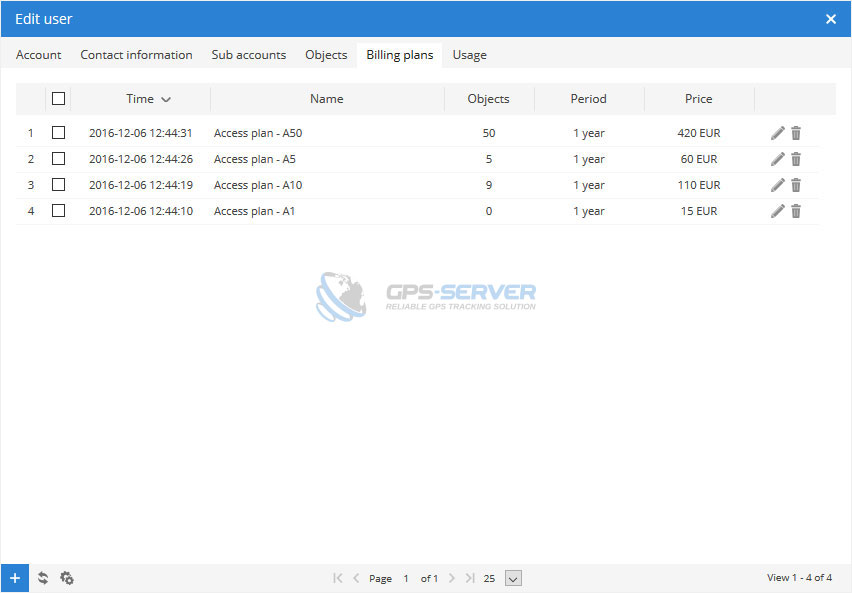Sort the table by Price column header
Screen dimensions: 852x593
(x=698, y=99)
